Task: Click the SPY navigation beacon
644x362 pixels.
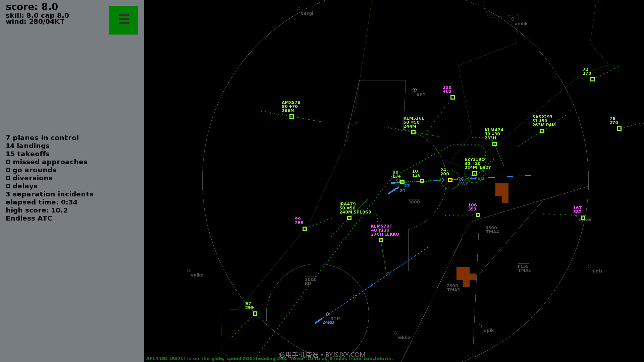Action: [415, 90]
